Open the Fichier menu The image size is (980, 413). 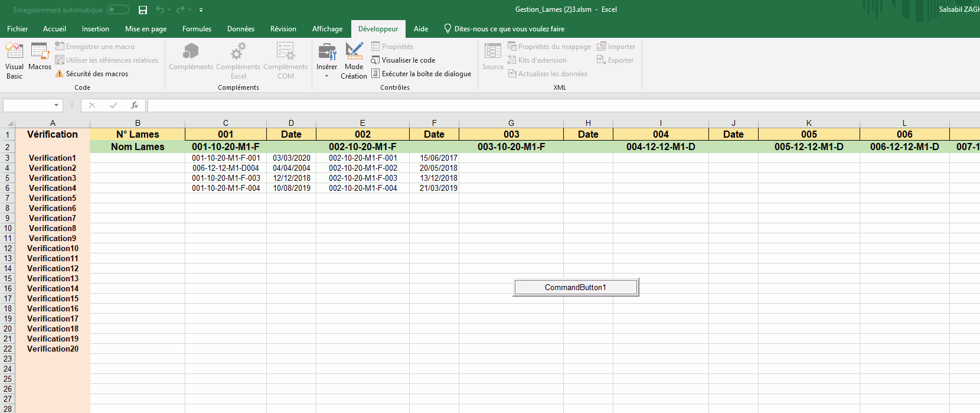(x=18, y=29)
